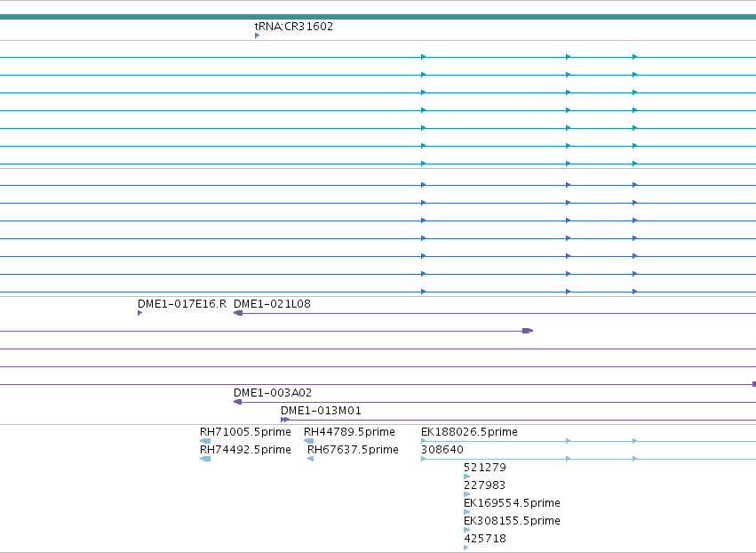Click the 227983 feature label
Screen dimensions: 756x553
(x=484, y=485)
